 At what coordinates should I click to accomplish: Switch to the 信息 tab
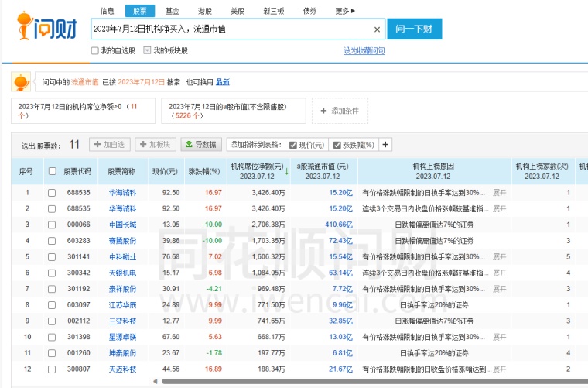pyautogui.click(x=108, y=11)
